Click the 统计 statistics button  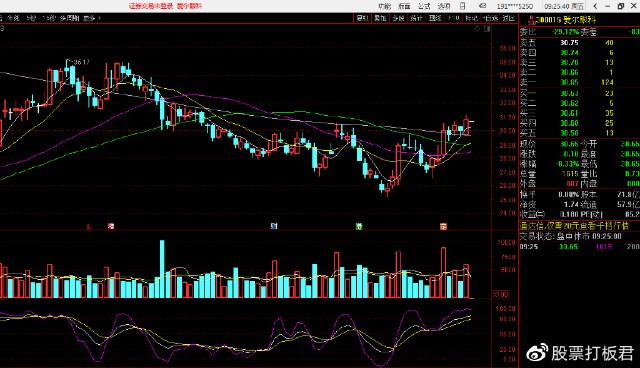click(x=416, y=18)
